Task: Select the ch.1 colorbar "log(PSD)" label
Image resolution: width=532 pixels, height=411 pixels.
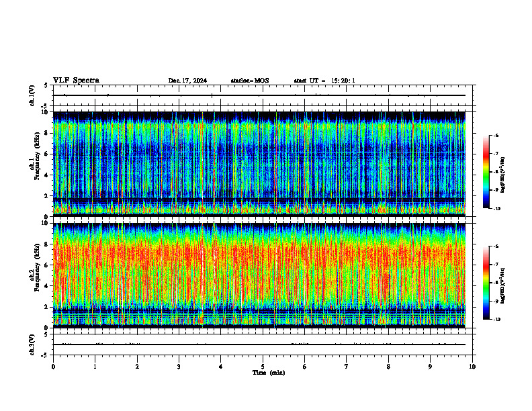Action: (502, 175)
